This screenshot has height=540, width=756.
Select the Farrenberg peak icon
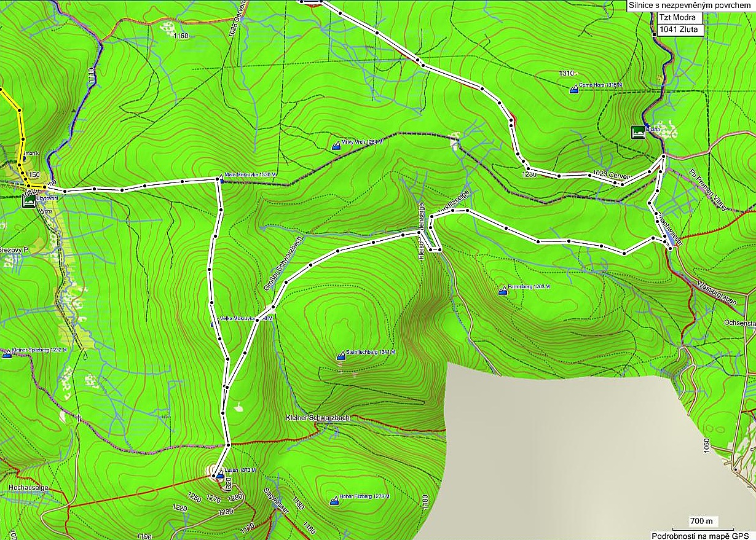(x=503, y=292)
